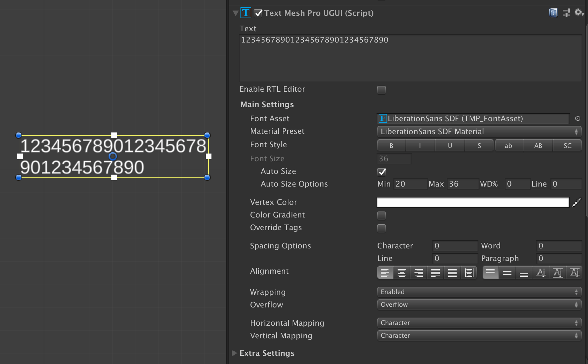
Task: Set horizontal alignment to right
Action: click(x=419, y=273)
